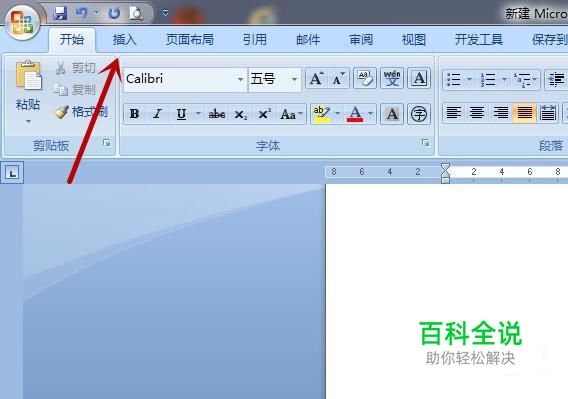The width and height of the screenshot is (568, 399).
Task: Switch to the 开始 tab
Action: tap(72, 40)
